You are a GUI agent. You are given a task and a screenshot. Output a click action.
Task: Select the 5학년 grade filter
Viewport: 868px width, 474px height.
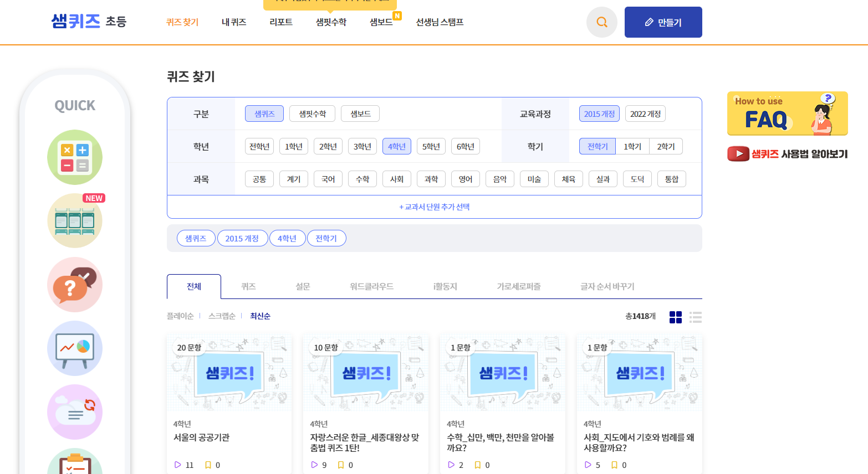coord(431,146)
